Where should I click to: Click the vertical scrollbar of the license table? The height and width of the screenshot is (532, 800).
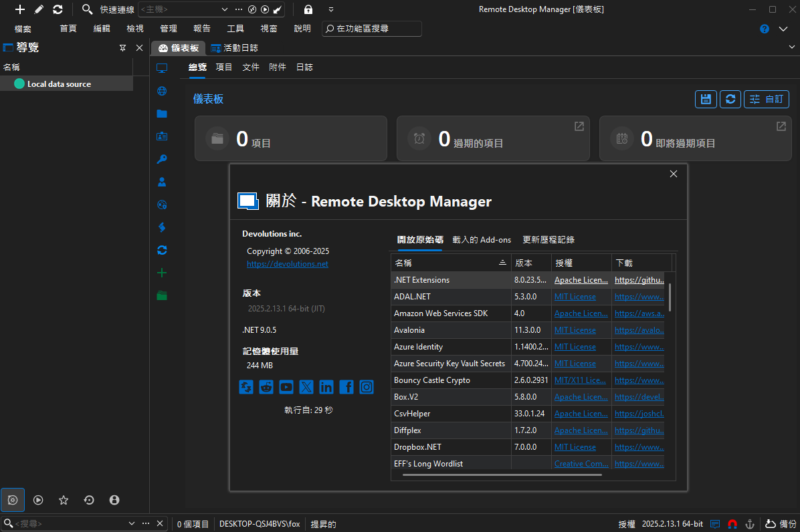670,297
